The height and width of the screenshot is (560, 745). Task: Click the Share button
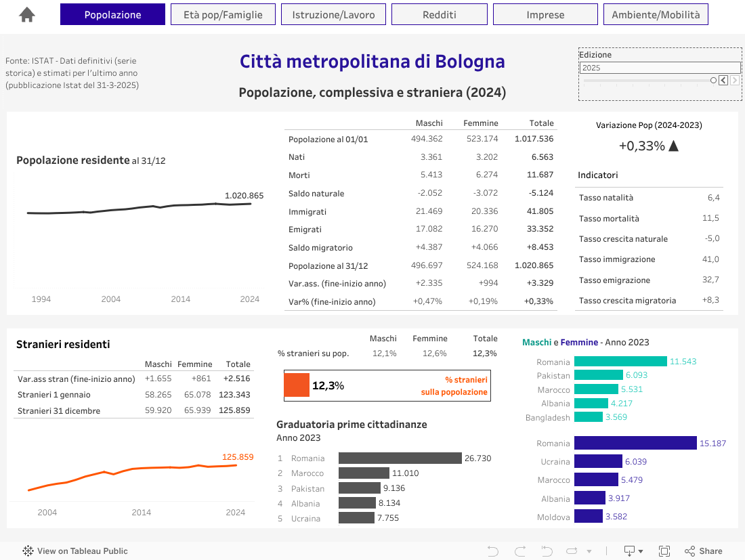704,551
